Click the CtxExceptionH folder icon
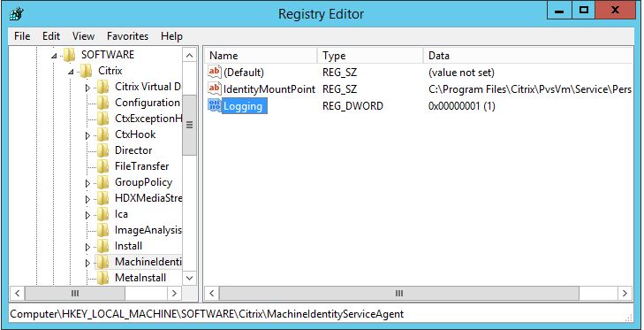644x330 pixels. [x=102, y=119]
